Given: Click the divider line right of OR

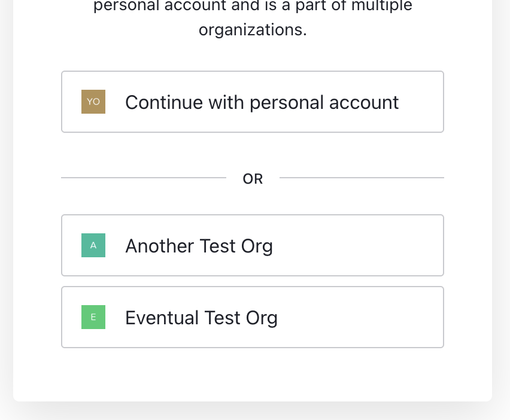Looking at the screenshot, I should pos(362,178).
